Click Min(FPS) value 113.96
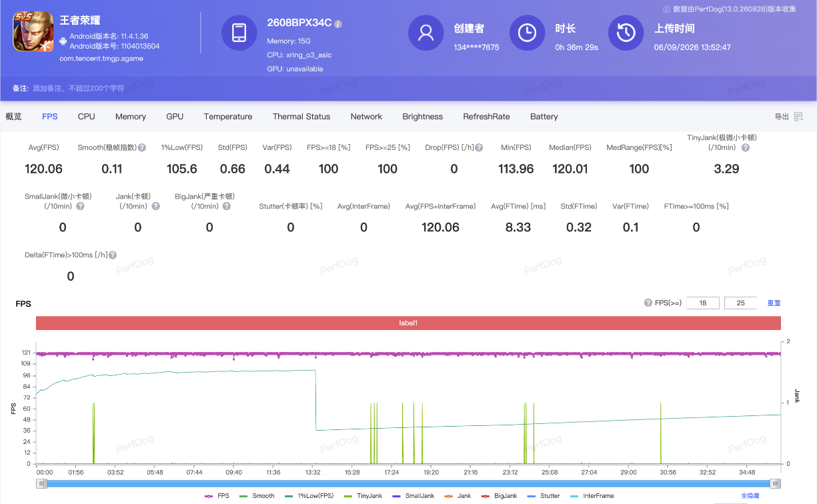This screenshot has height=504, width=817. click(x=516, y=169)
